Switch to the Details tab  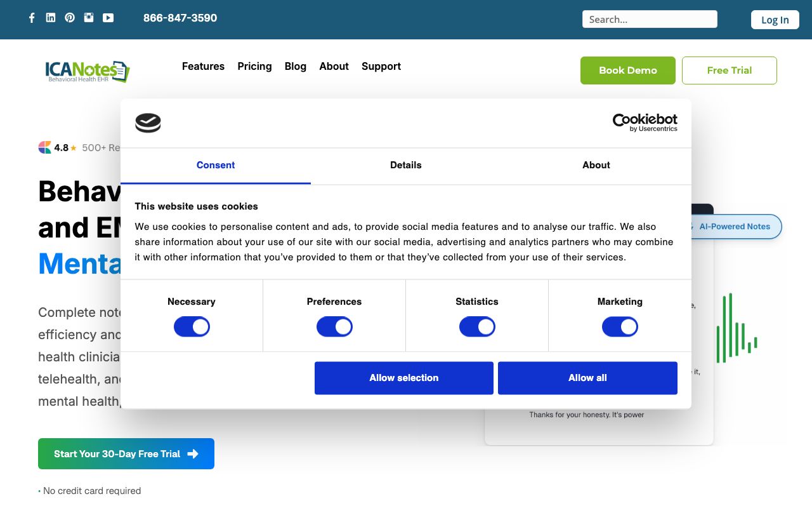tap(406, 165)
